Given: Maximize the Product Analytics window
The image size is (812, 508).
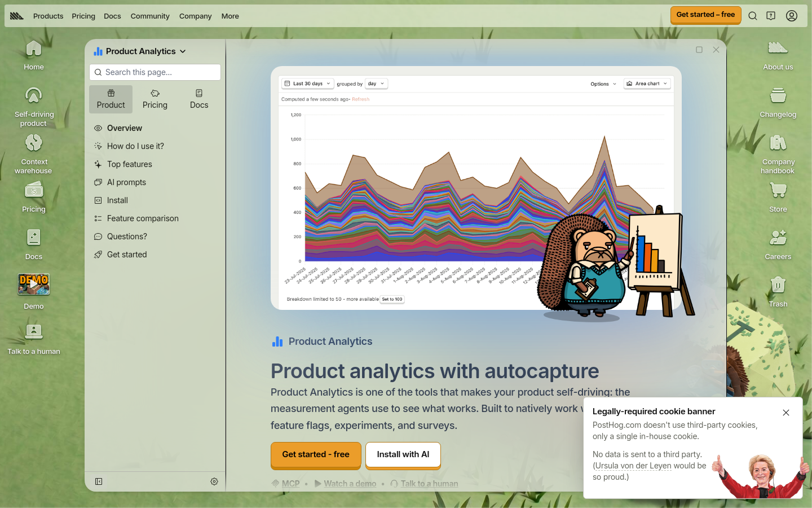Looking at the screenshot, I should [x=699, y=50].
